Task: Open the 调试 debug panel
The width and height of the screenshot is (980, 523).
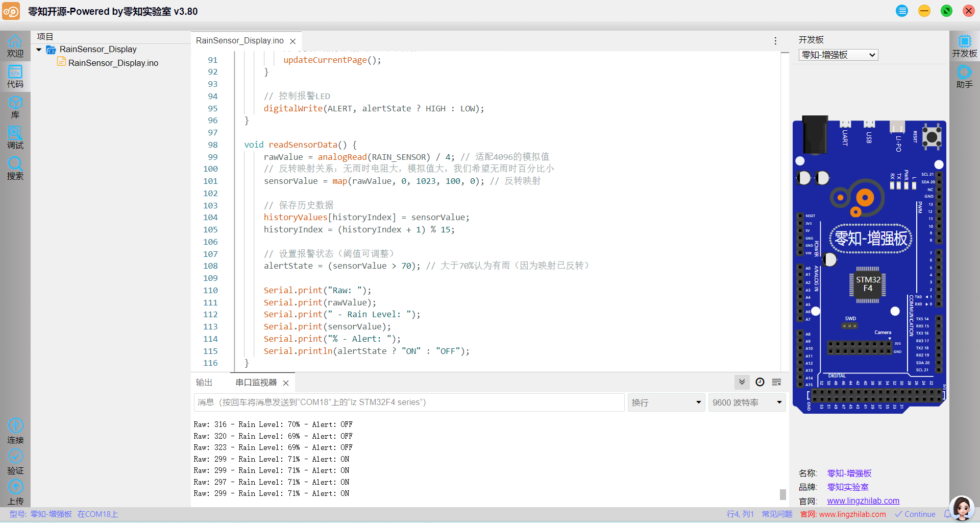Action: tap(15, 138)
